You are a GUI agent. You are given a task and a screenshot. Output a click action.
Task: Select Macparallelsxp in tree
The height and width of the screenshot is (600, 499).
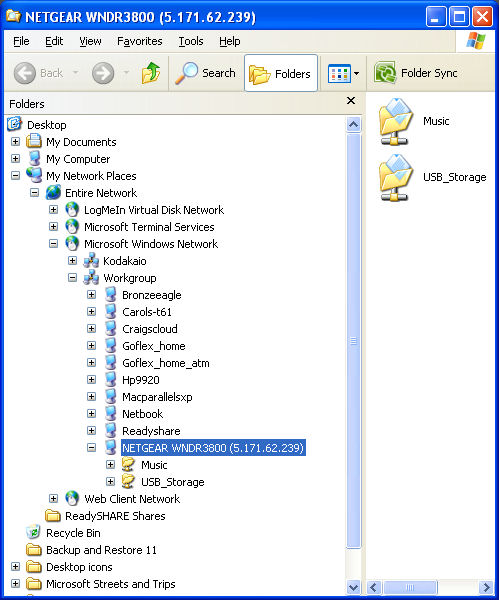coord(157,397)
